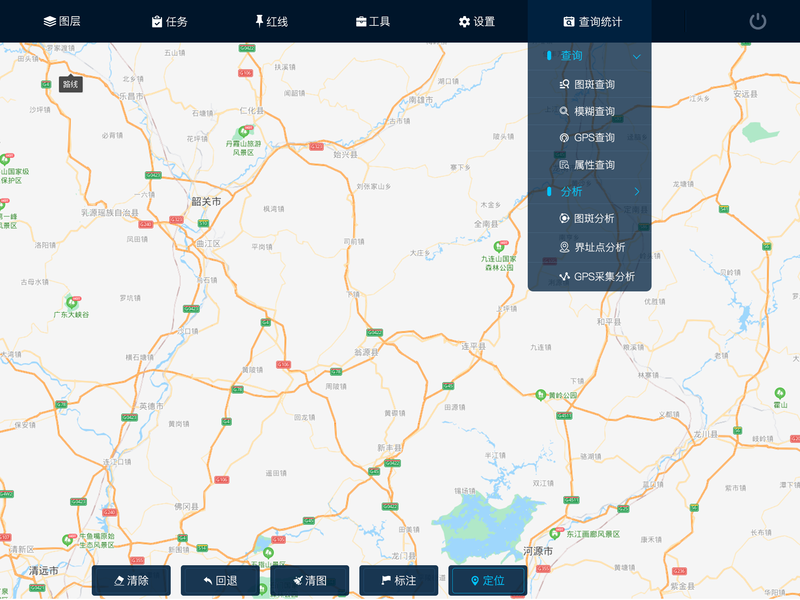Click the eraser icon on 清除
The image size is (800, 600).
[119, 581]
